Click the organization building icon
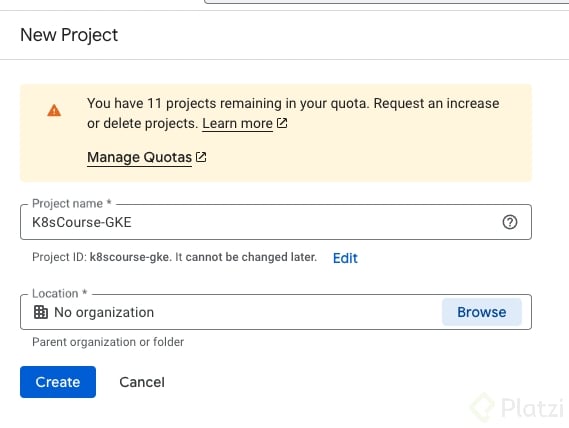This screenshot has width=569, height=428. click(41, 312)
